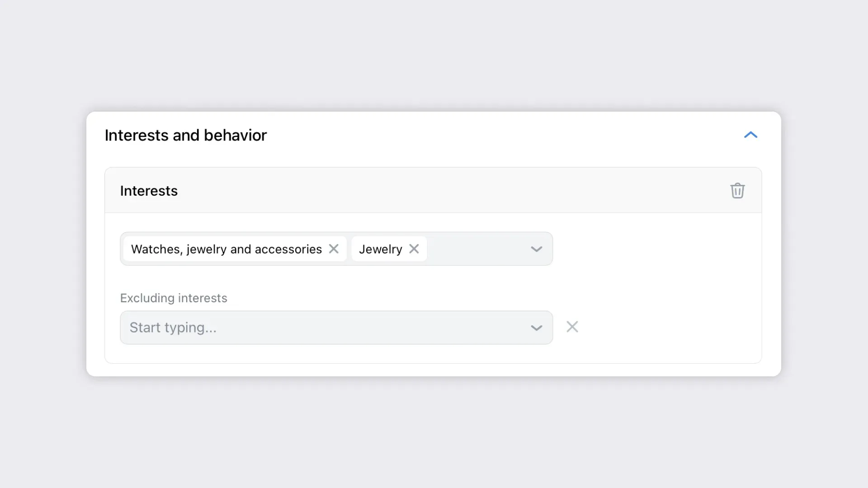The width and height of the screenshot is (868, 488).
Task: Delete the Interests block with trash icon
Action: pyautogui.click(x=737, y=191)
